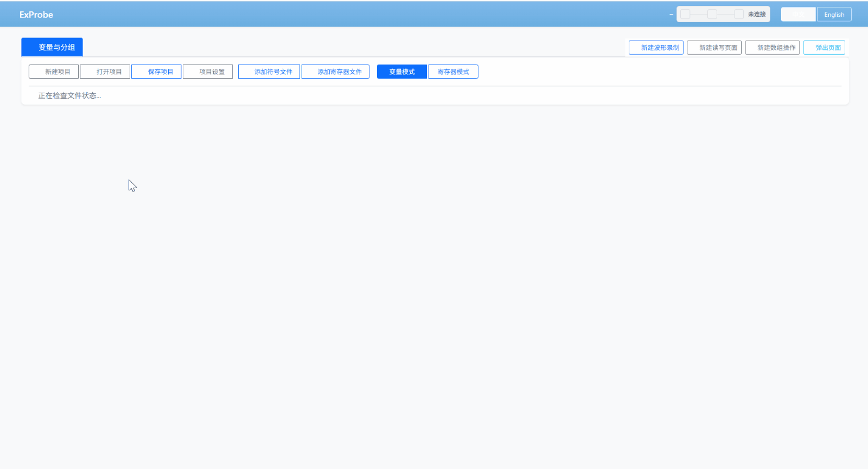Click the 打开项目 button
This screenshot has height=469, width=868.
click(x=105, y=72)
